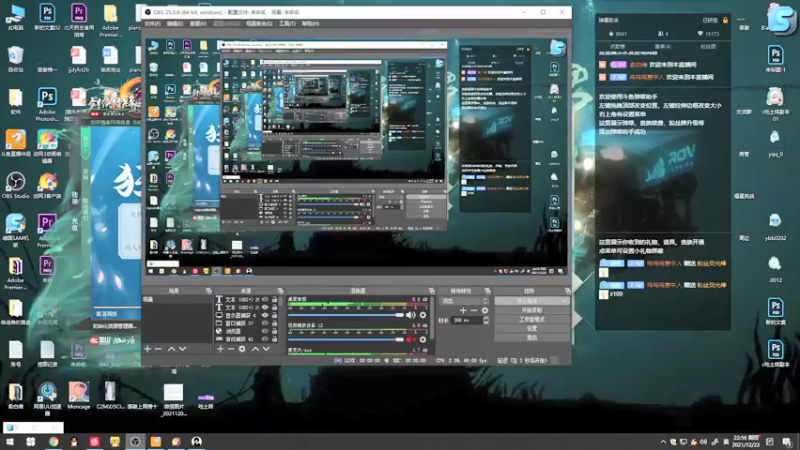The image size is (800, 450).
Task: Mute desktop audio speaker icon
Action: pyautogui.click(x=410, y=315)
